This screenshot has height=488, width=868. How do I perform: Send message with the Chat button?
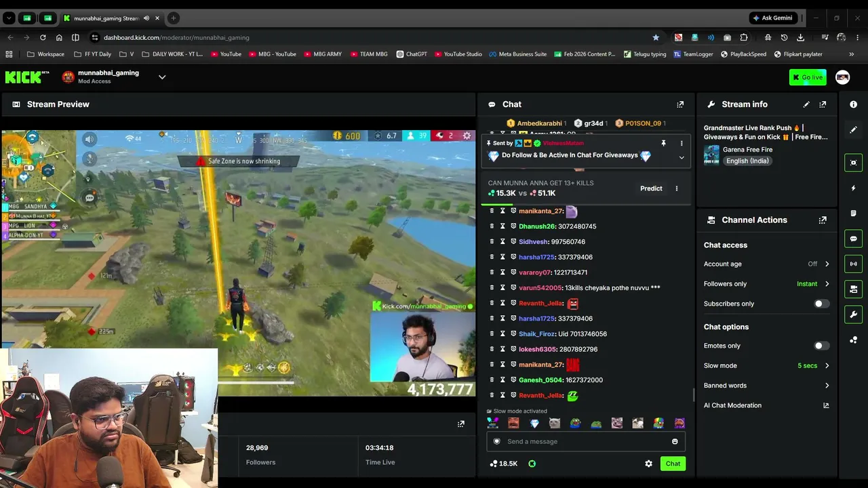[673, 464]
